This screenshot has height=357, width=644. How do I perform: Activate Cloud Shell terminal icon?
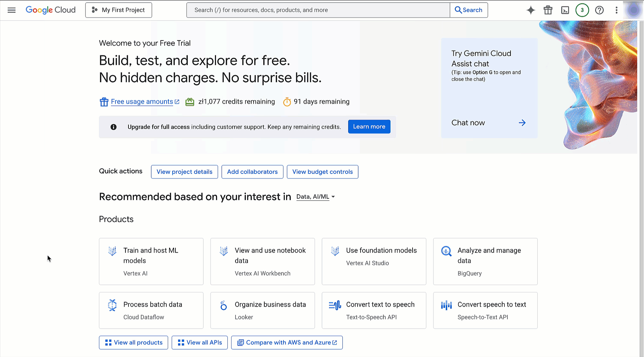[x=565, y=10]
